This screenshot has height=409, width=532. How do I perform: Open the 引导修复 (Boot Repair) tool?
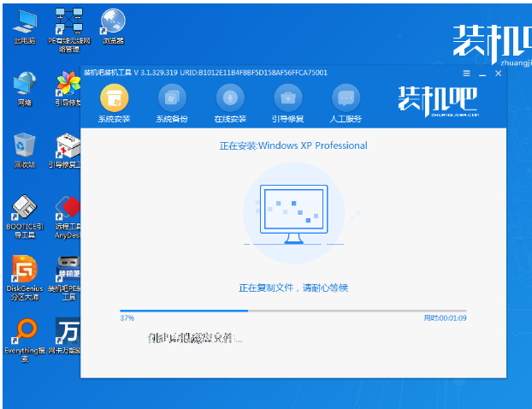(x=287, y=104)
